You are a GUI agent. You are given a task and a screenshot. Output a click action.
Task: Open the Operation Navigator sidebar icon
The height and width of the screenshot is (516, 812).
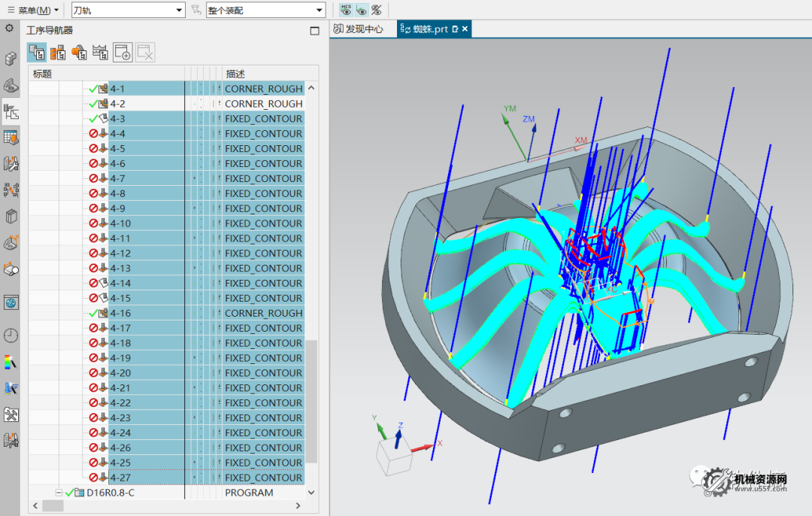[x=11, y=112]
